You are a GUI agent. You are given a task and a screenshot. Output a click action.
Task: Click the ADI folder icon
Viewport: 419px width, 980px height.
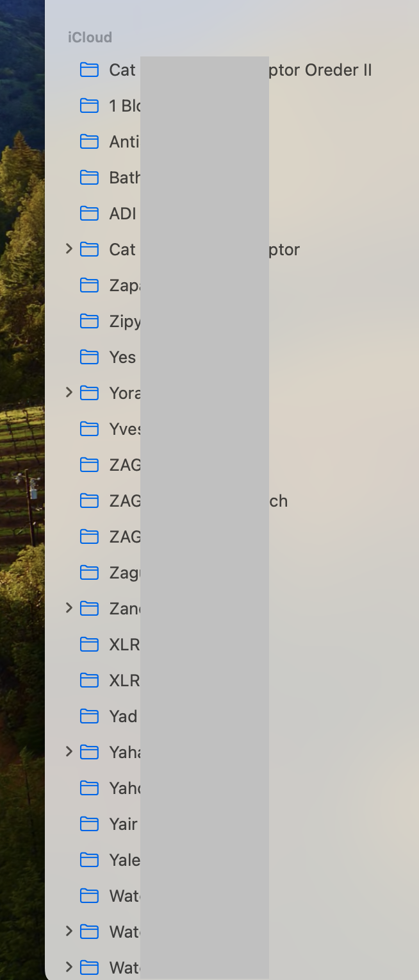pyautogui.click(x=88, y=214)
